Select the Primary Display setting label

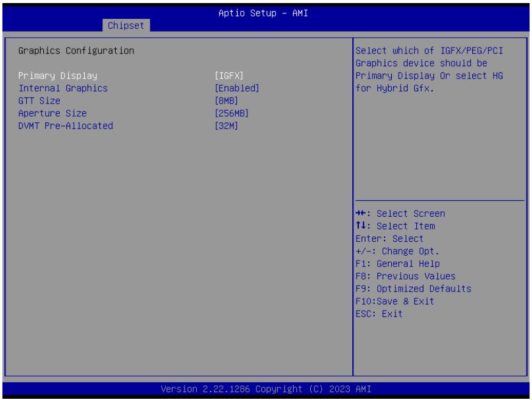coord(58,75)
